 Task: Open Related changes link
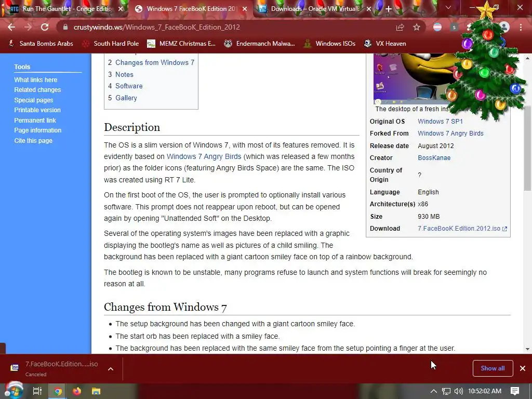[37, 90]
